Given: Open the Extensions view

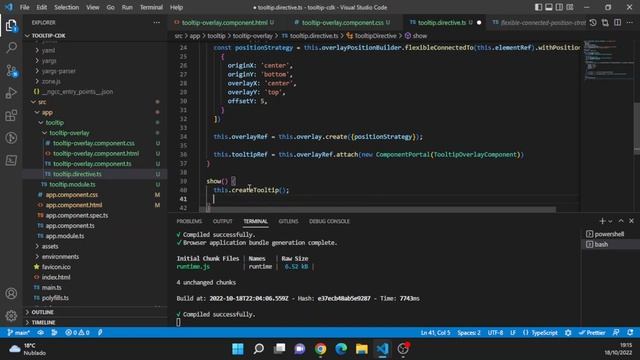Looking at the screenshot, I should tap(11, 116).
